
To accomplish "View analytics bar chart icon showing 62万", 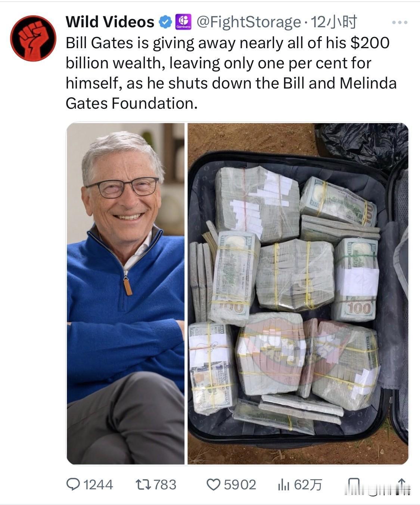I will [x=283, y=485].
